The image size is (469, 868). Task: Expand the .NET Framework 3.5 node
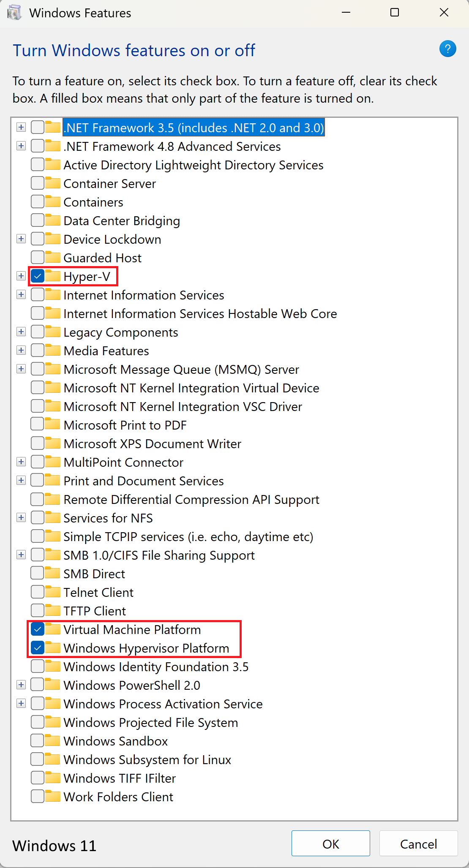click(21, 127)
